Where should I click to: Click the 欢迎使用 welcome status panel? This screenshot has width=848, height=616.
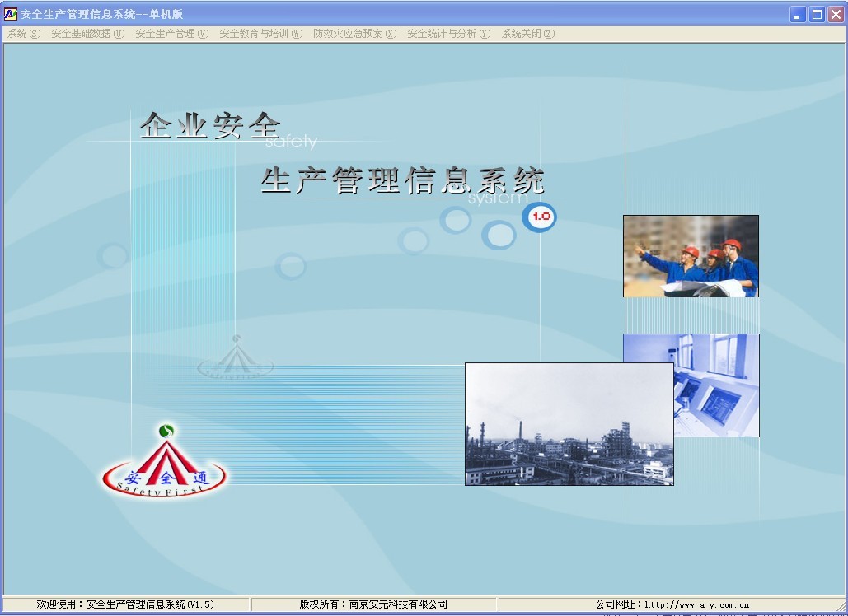[125, 604]
